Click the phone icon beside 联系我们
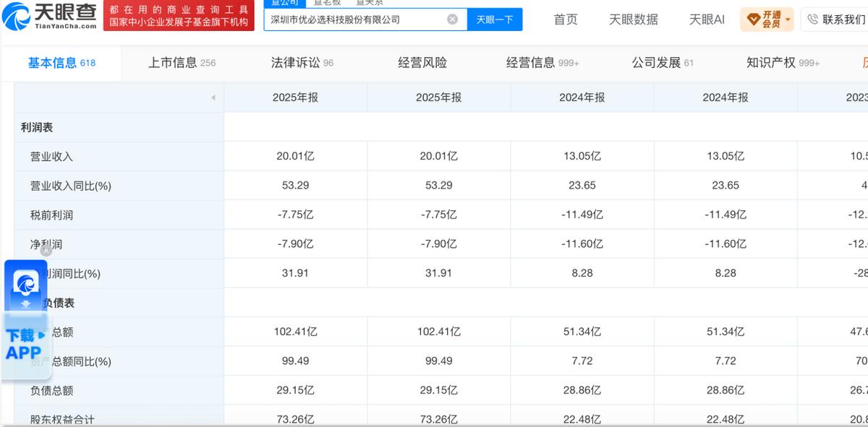The width and height of the screenshot is (868, 427). coord(812,20)
